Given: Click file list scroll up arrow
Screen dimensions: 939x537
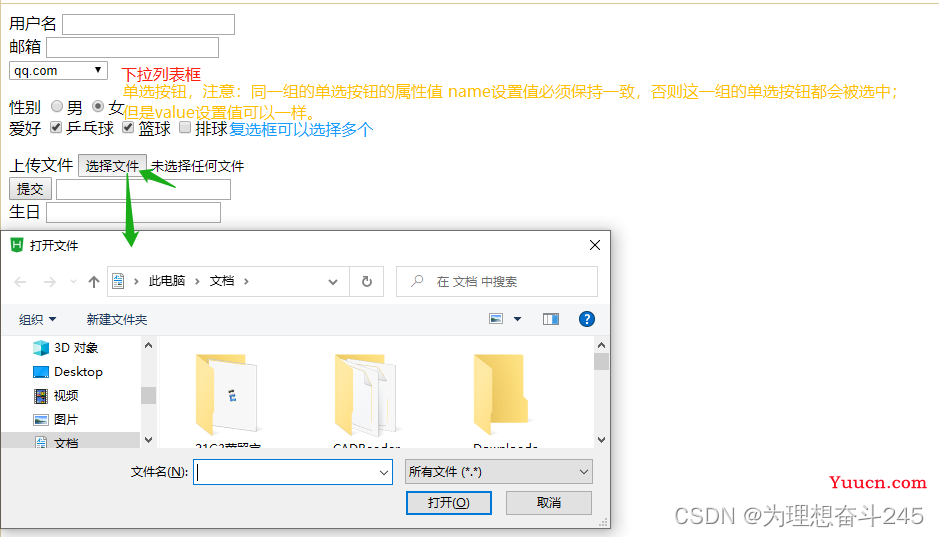Looking at the screenshot, I should pos(601,345).
